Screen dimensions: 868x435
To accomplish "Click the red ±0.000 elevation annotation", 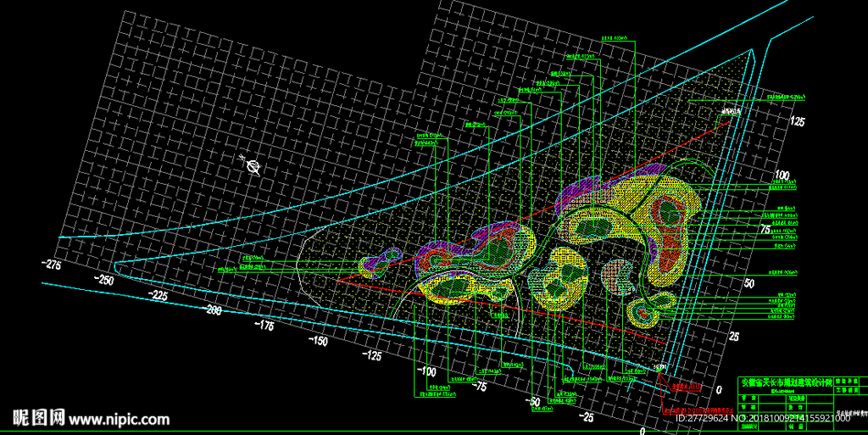I will click(698, 410).
